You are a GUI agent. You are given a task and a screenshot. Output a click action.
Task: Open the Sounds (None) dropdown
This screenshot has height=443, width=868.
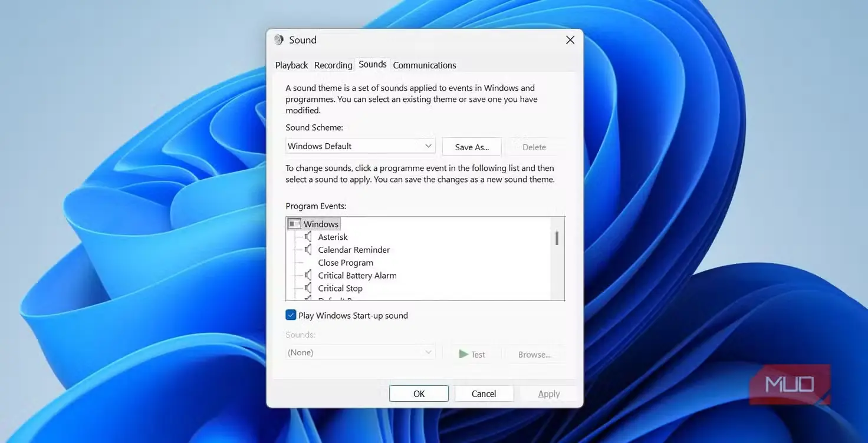[x=360, y=352]
